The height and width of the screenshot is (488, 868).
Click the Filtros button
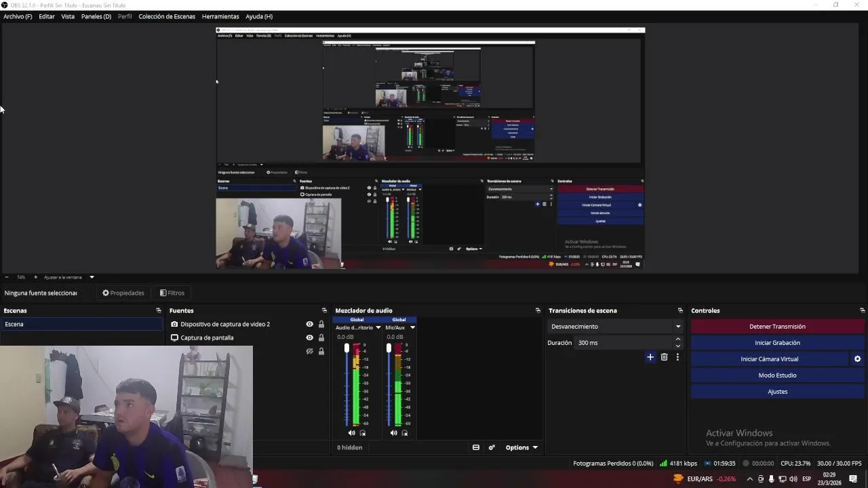point(172,293)
